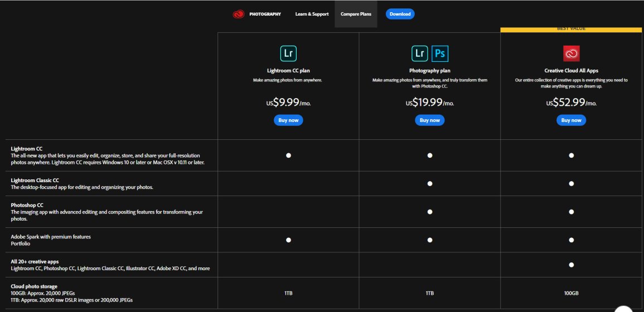644x312 pixels.
Task: Click the red Creative Cloud All Apps icon
Action: [x=571, y=53]
